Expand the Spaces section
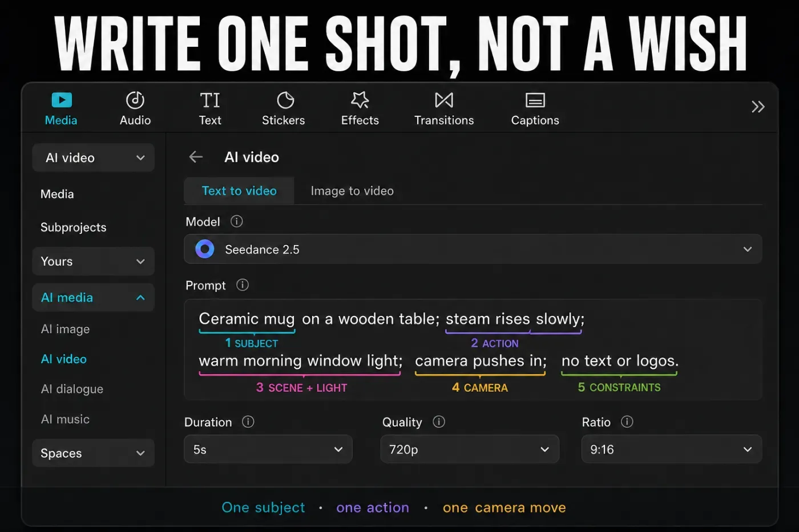799x532 pixels. [94, 453]
